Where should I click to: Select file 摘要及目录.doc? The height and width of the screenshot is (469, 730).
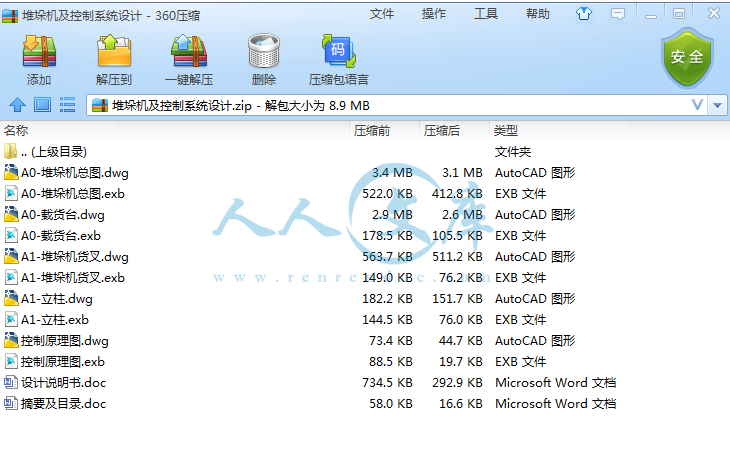coord(365,403)
